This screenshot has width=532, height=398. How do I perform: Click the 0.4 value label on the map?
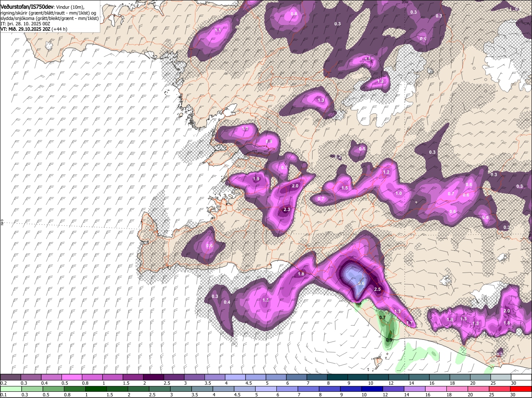[227, 302]
